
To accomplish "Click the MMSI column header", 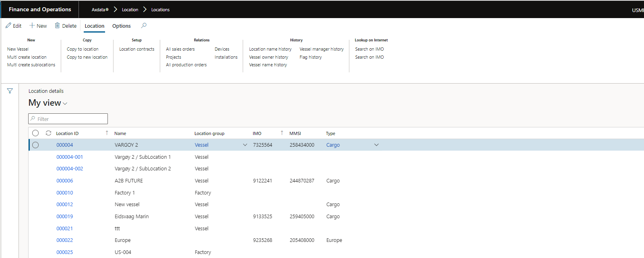I will [x=295, y=133].
